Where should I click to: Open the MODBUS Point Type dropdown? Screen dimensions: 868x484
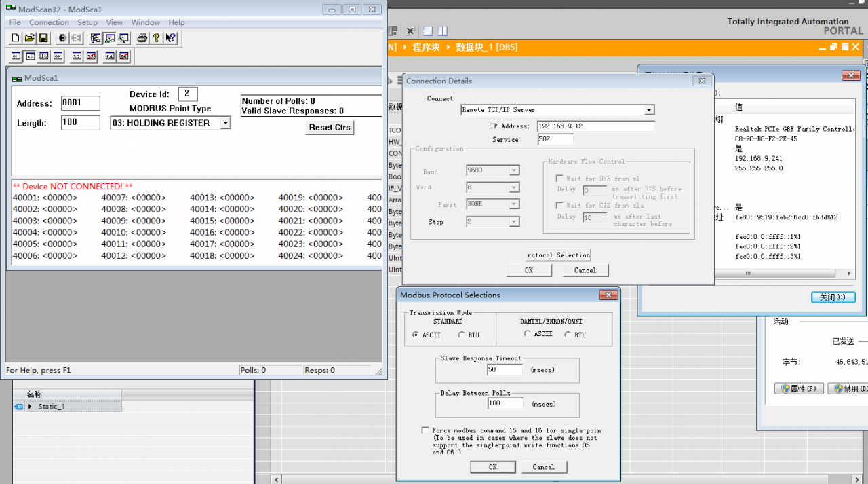(225, 123)
